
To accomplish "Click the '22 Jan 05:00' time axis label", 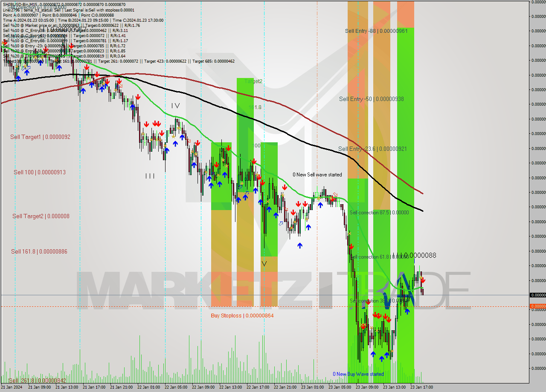I will point(176,387).
